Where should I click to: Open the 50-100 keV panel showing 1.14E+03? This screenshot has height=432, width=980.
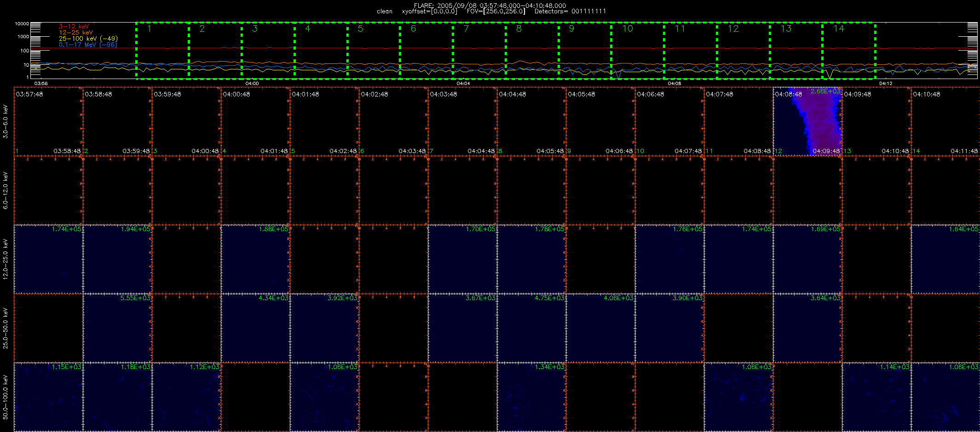coord(876,397)
